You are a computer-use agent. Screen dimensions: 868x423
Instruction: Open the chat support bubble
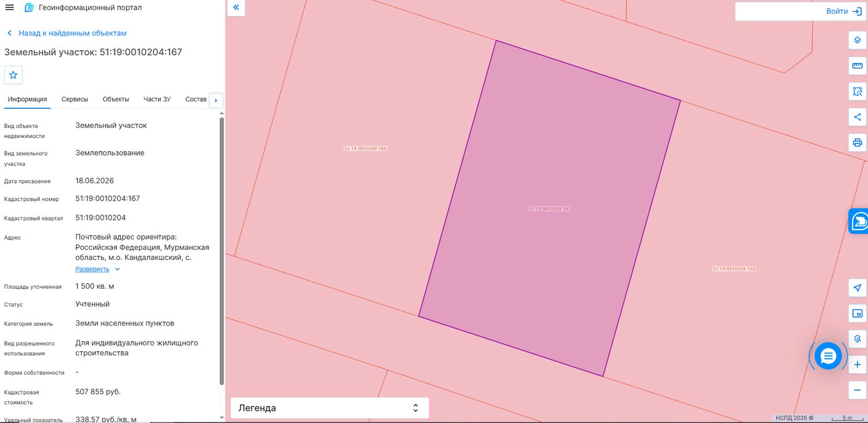coord(828,355)
